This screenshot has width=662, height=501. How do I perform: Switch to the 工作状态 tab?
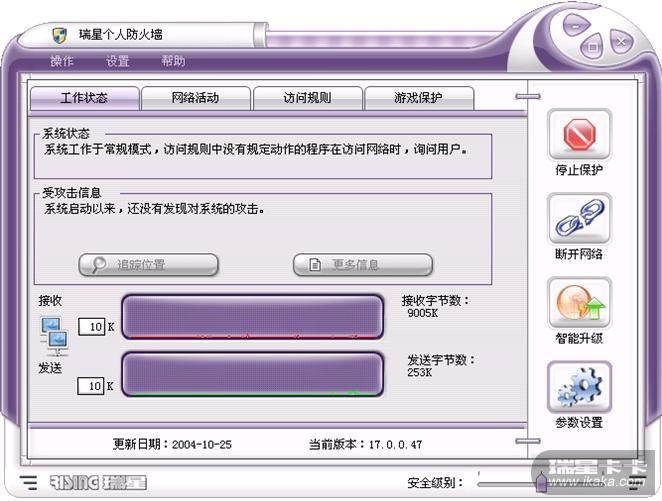pyautogui.click(x=84, y=98)
